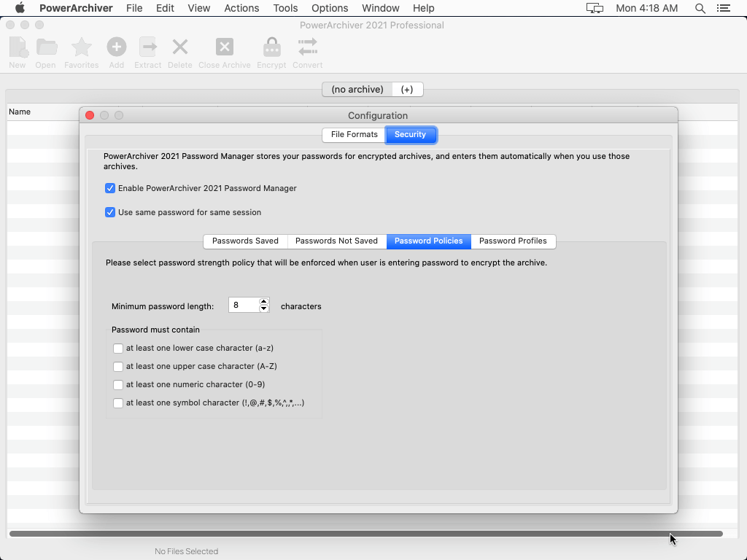Click the Favorites star icon
Screen dimensions: 747x560
[82, 47]
